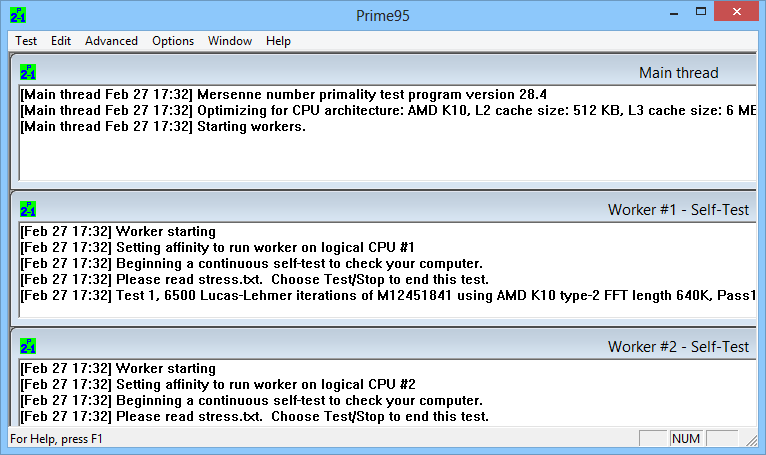Image resolution: width=766 pixels, height=455 pixels.
Task: Click the Worker #1 window icon
Action: (x=28, y=209)
